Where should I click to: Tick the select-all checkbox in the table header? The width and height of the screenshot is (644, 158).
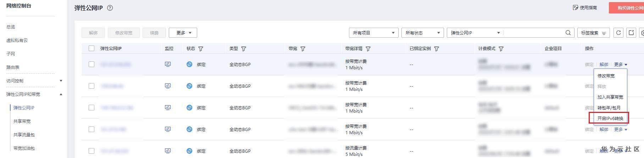[91, 48]
